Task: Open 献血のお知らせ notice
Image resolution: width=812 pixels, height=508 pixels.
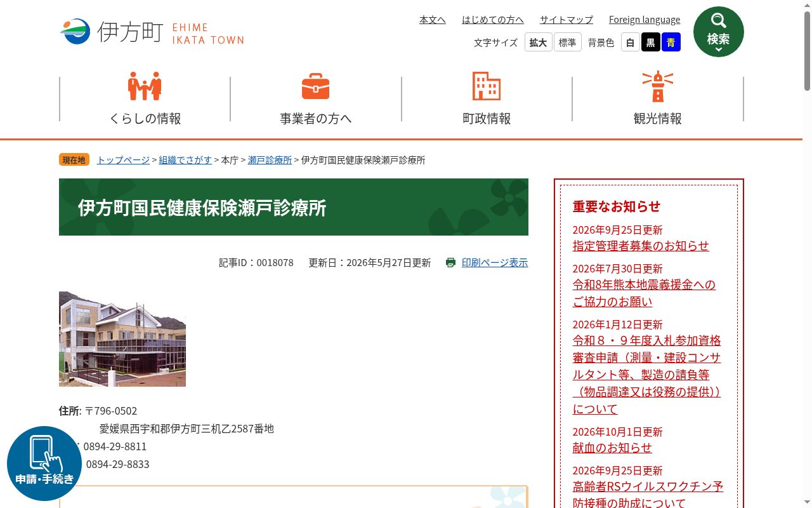Action: [612, 448]
